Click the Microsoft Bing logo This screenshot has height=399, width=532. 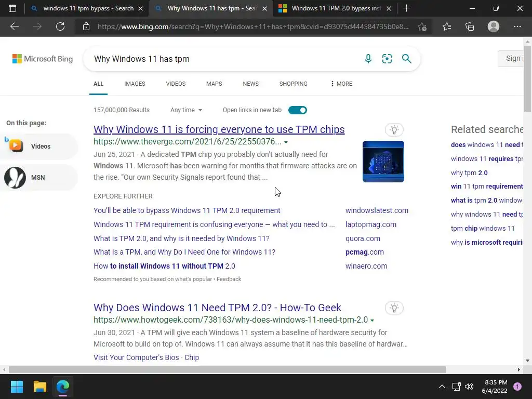point(43,59)
